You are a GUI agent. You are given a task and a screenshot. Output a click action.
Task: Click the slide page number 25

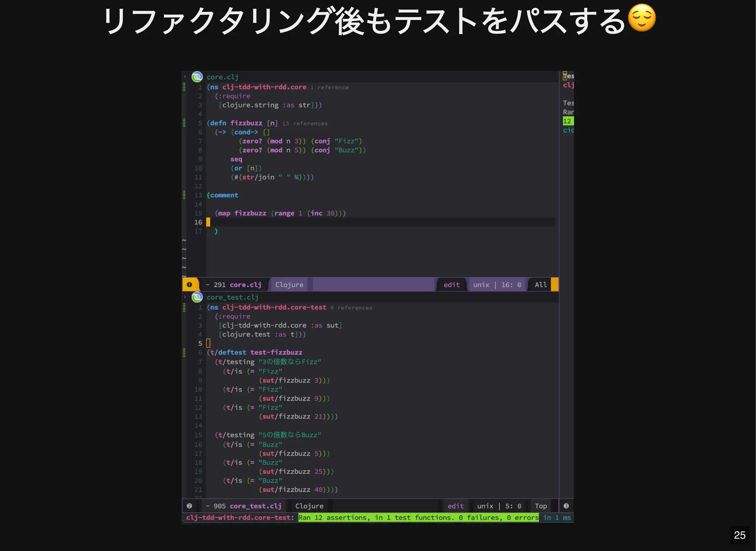click(x=740, y=535)
